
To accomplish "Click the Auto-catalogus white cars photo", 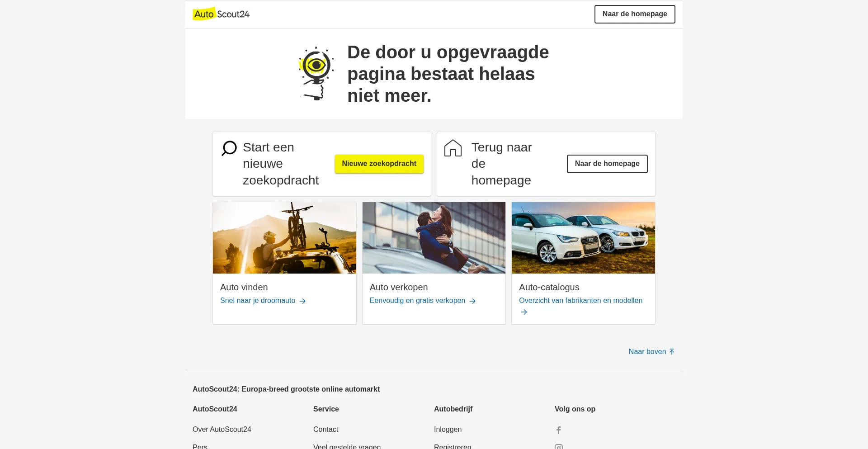I will click(583, 238).
